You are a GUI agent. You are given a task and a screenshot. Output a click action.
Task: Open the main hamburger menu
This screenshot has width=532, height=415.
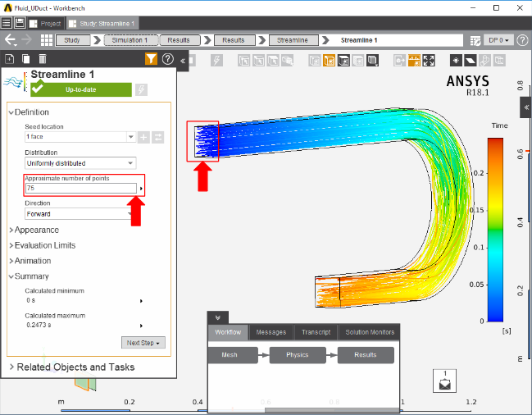click(7, 23)
